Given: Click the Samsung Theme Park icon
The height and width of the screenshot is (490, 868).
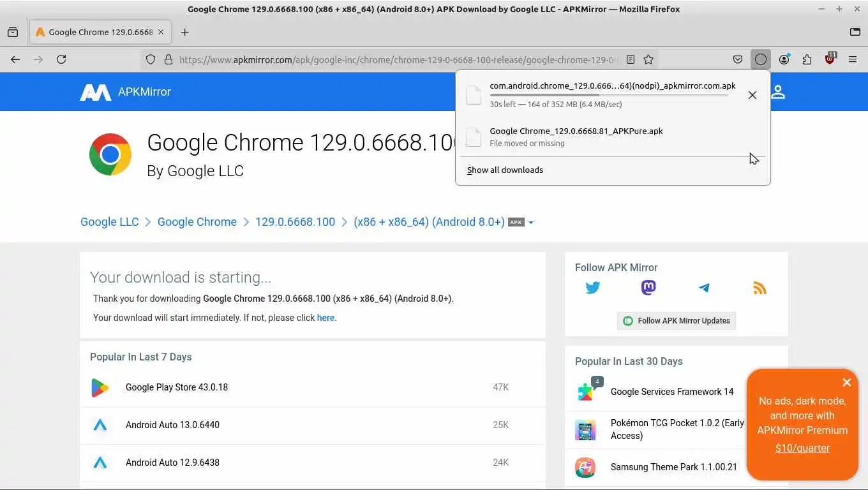Looking at the screenshot, I should click(585, 467).
